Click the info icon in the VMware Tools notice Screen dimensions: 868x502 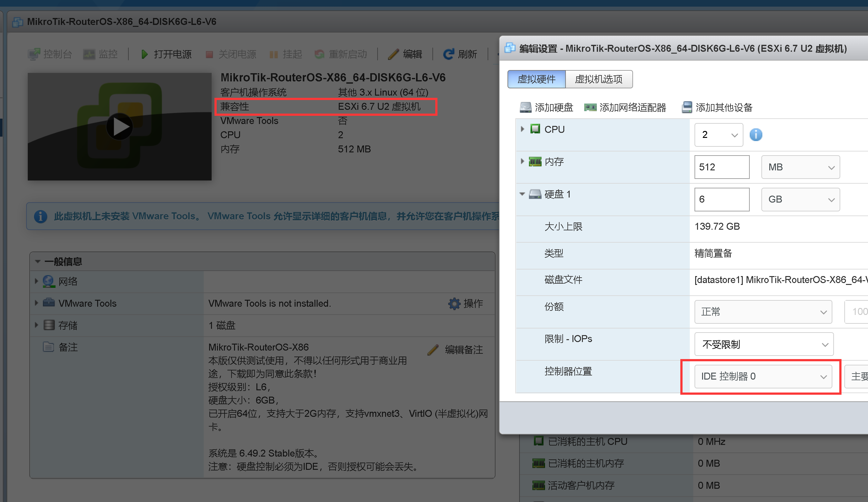click(40, 216)
